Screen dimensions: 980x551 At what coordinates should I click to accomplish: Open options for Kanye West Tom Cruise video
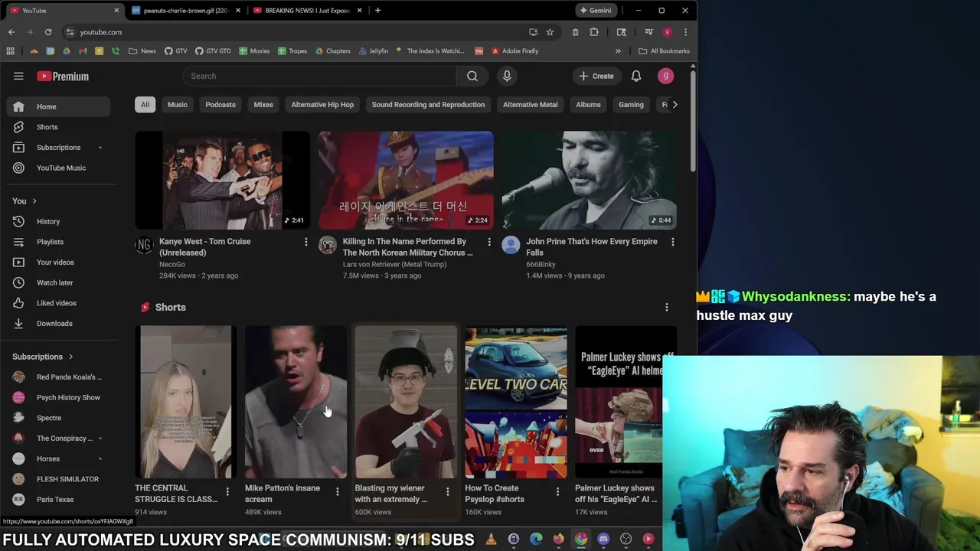(305, 242)
